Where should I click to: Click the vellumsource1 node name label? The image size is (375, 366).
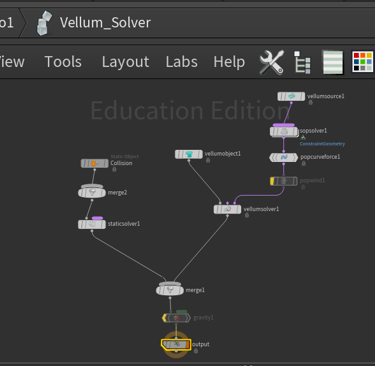[x=326, y=96]
